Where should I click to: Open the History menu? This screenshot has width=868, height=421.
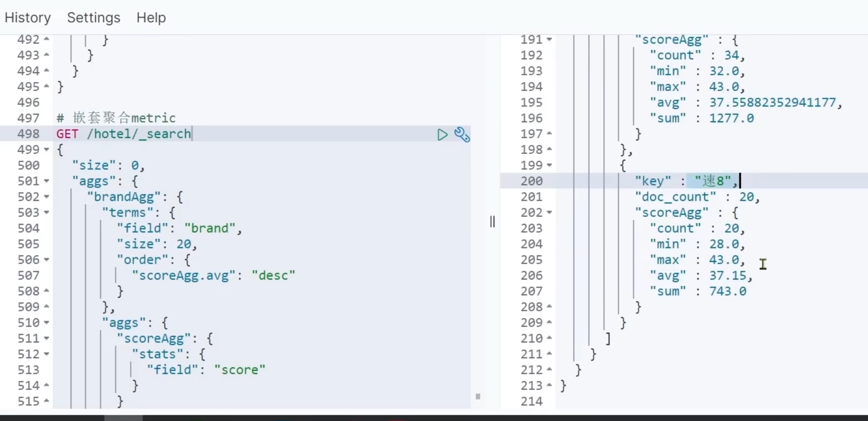28,18
